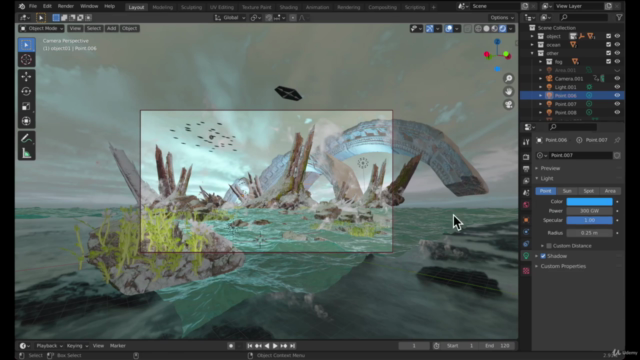Screen dimensions: 640x360
Task: Open the File menu
Action: pyautogui.click(x=33, y=7)
